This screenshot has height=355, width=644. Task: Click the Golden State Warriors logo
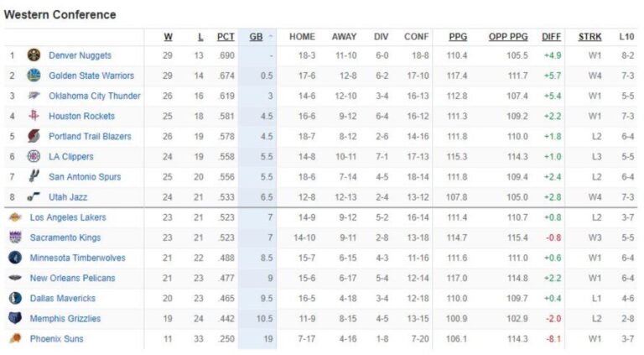(34, 76)
